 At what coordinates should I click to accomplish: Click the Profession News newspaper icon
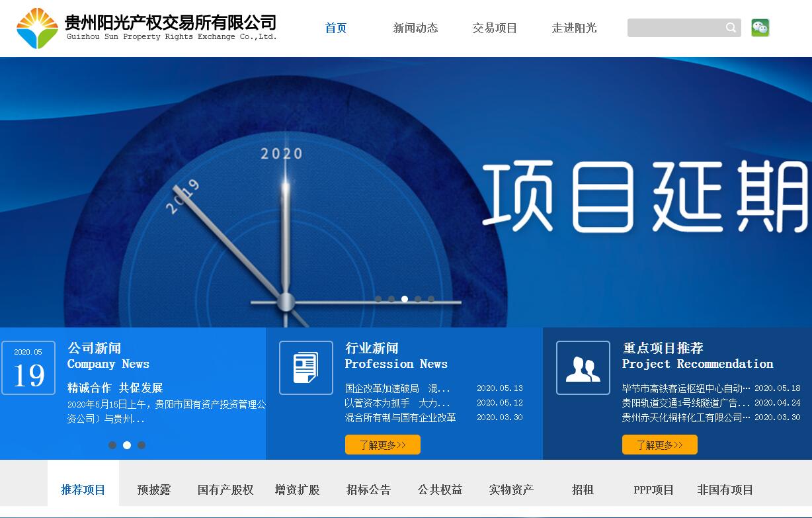[305, 368]
